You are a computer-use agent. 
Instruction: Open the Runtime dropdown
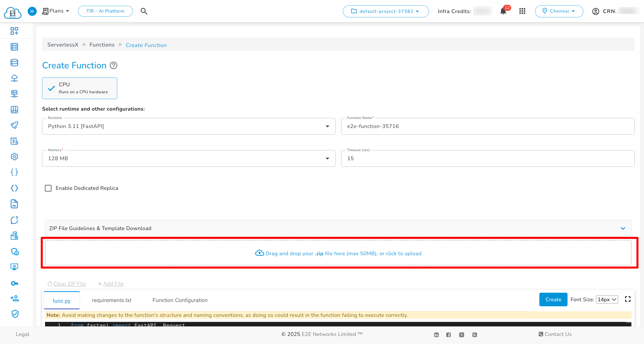[x=189, y=126]
